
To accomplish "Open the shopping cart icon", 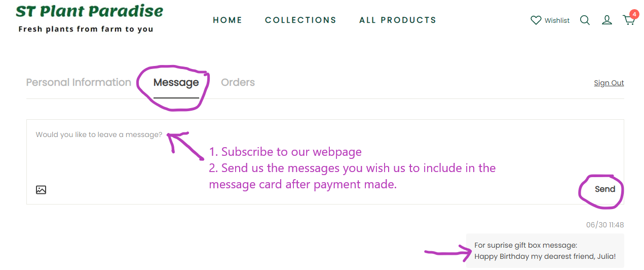I will (x=628, y=21).
